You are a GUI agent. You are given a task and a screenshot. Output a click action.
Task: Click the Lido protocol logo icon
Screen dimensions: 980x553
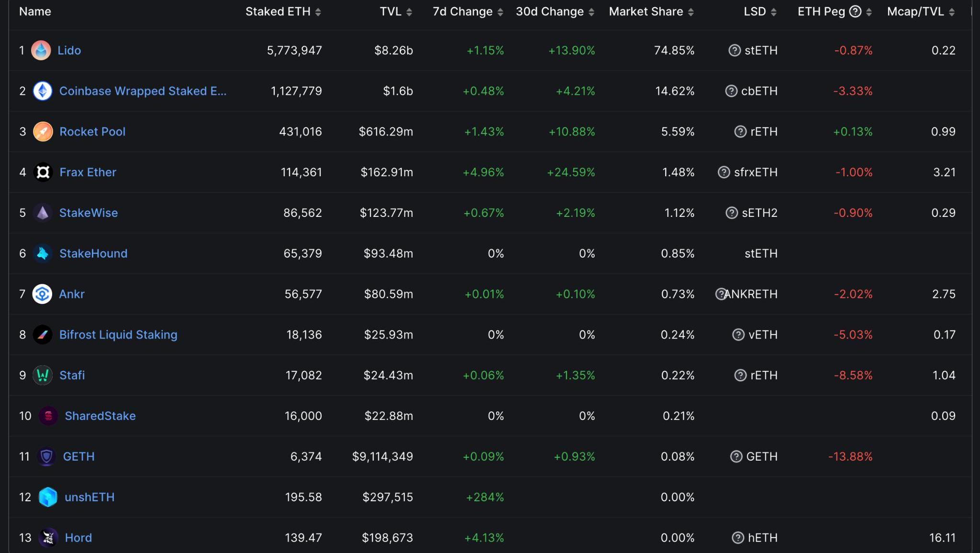pyautogui.click(x=41, y=50)
